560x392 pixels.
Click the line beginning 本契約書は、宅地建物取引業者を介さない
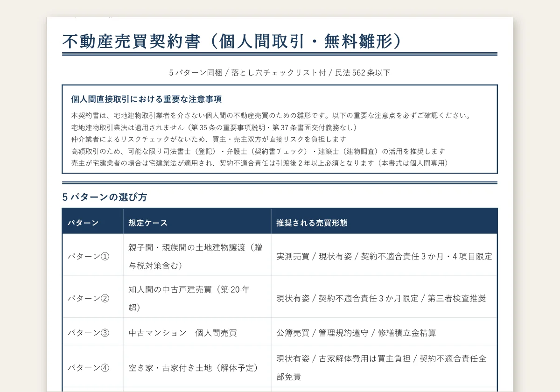[x=273, y=116]
